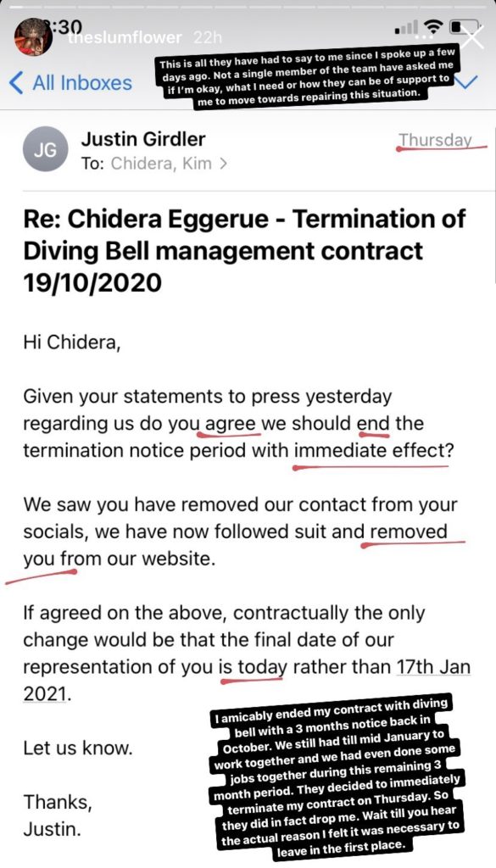Screen dimensions: 496x868
Task: Close the story with the X icon
Action: click(474, 37)
